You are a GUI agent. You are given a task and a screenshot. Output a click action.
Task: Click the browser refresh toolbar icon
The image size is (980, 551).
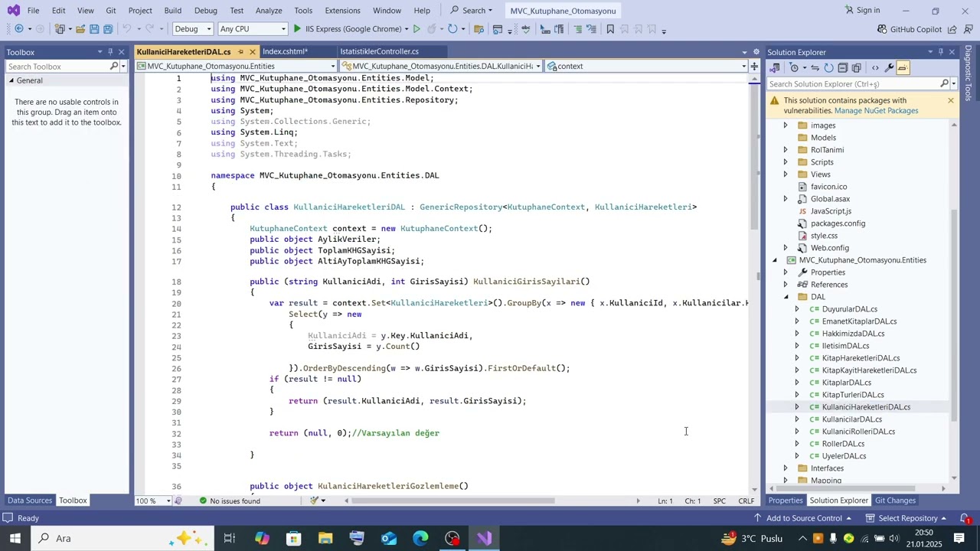pyautogui.click(x=452, y=29)
